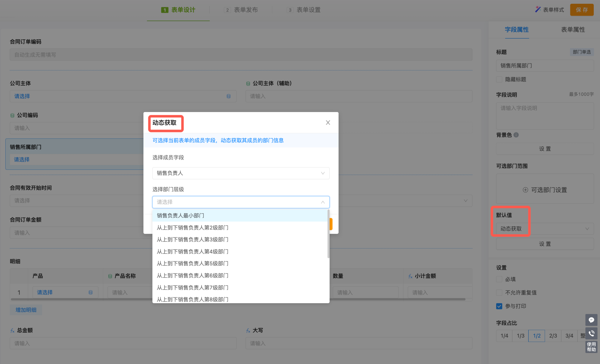Click the plus icon in 可选部门设置
Image resolution: width=600 pixels, height=364 pixels.
(525, 190)
